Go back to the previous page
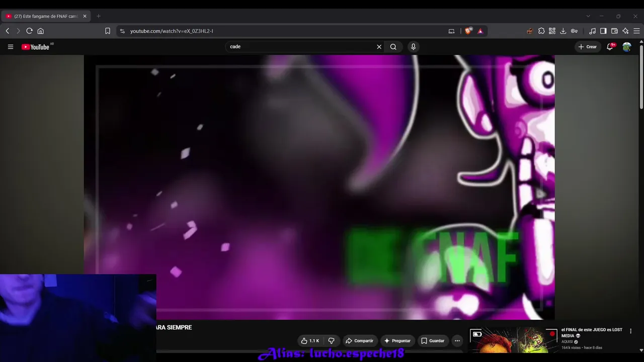Image resolution: width=644 pixels, height=362 pixels. [8, 31]
